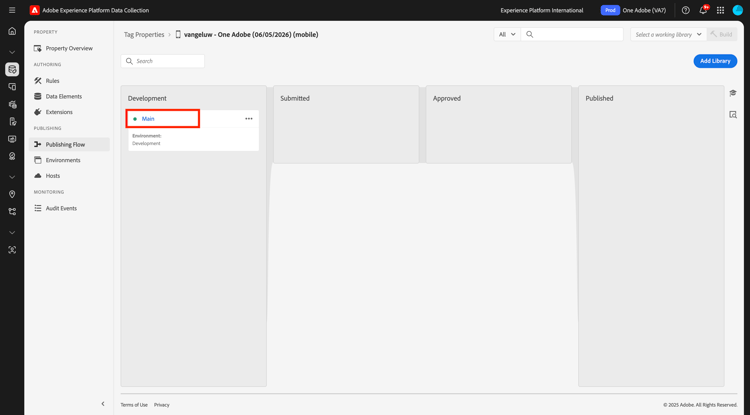This screenshot has height=415, width=750.
Task: Click the Approved column heading
Action: [x=447, y=98]
